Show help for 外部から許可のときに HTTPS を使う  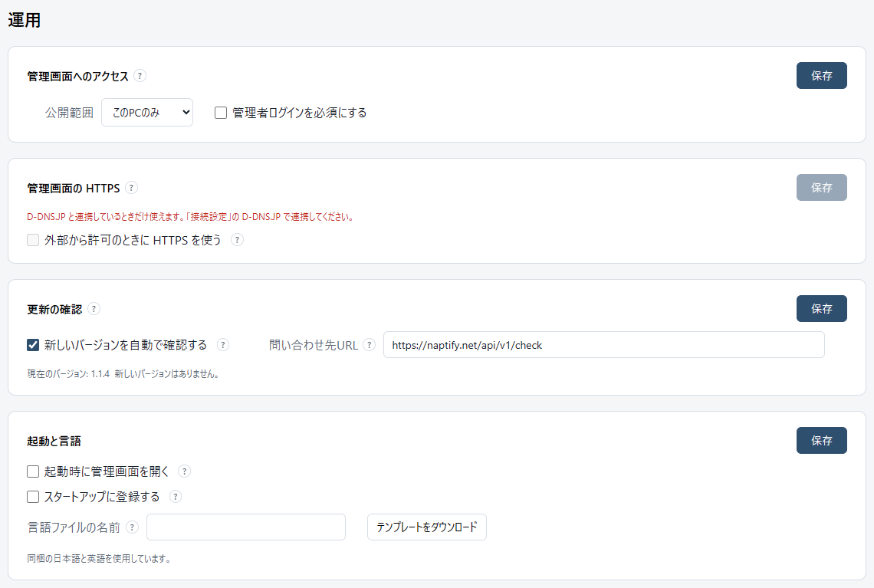(x=237, y=240)
